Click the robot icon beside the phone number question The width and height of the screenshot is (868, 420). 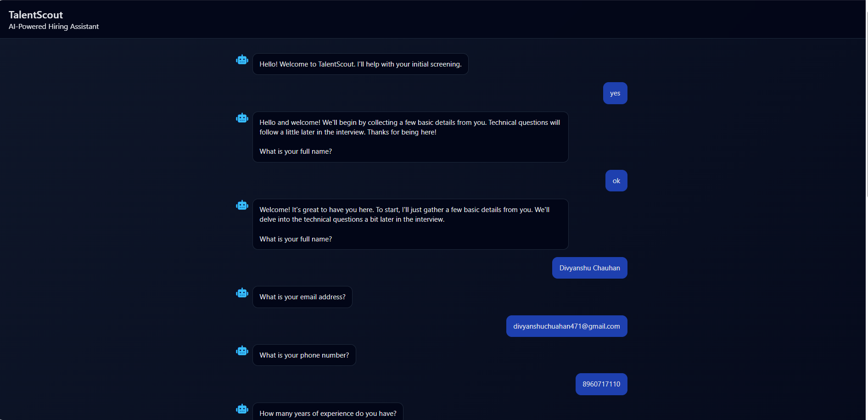coord(242,350)
